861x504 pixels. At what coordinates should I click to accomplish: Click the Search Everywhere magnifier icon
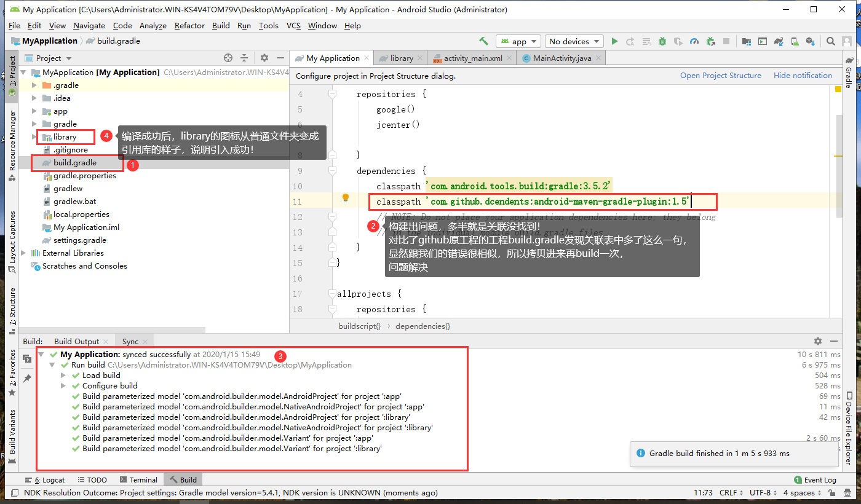tap(831, 41)
